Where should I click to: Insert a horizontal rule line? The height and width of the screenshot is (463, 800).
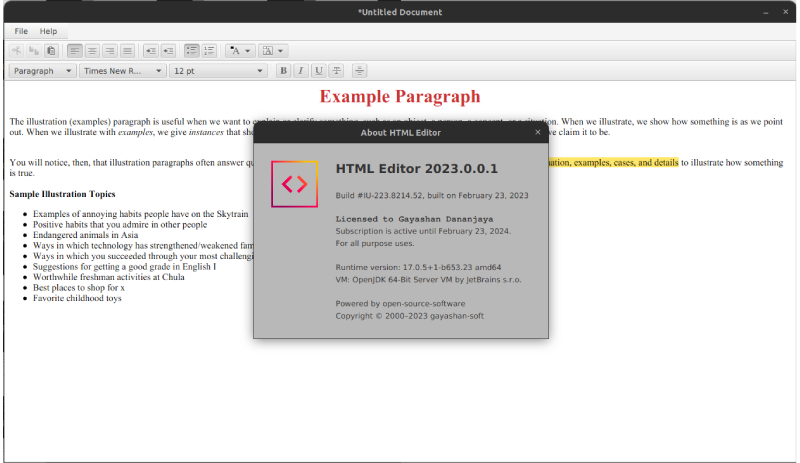point(359,71)
